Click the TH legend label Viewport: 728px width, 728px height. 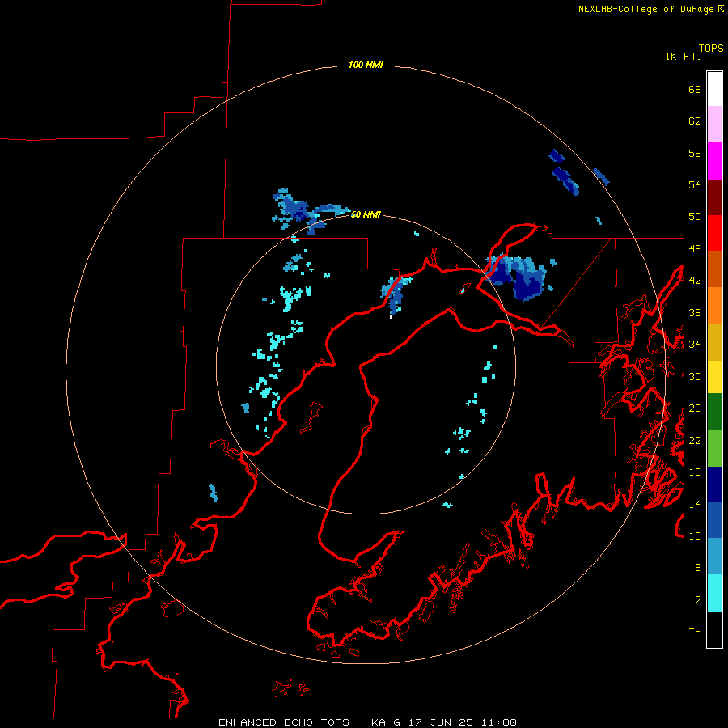(695, 632)
